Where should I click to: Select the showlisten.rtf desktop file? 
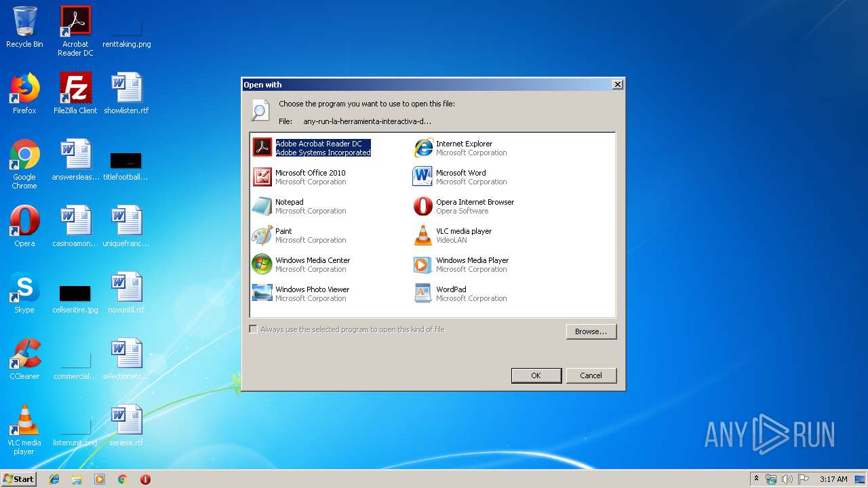[x=126, y=94]
